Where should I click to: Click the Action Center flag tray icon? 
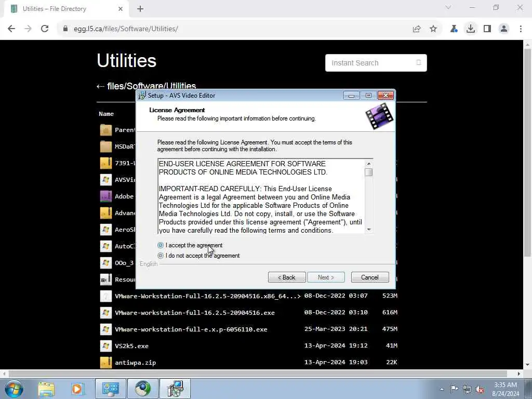(x=454, y=389)
